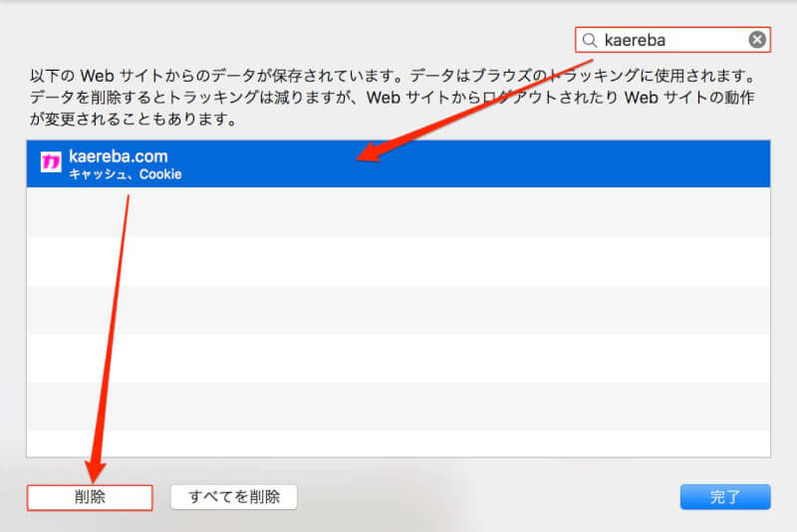This screenshot has width=797, height=532.
Task: Select the kaereba.com website row
Action: point(398,164)
